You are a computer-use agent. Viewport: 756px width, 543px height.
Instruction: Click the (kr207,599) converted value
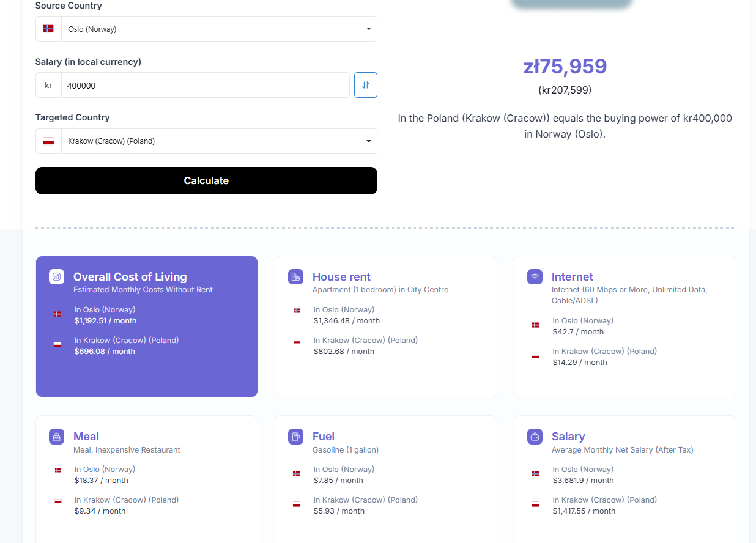coord(565,90)
